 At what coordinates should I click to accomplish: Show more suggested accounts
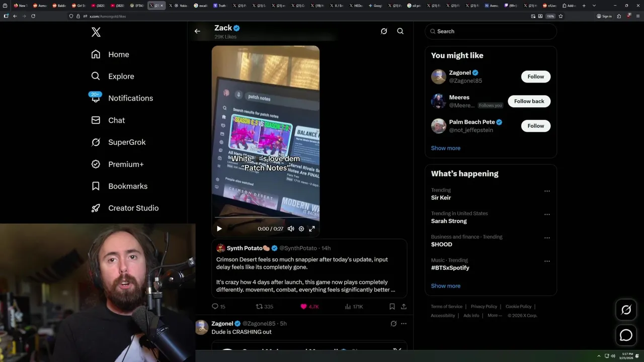click(446, 148)
